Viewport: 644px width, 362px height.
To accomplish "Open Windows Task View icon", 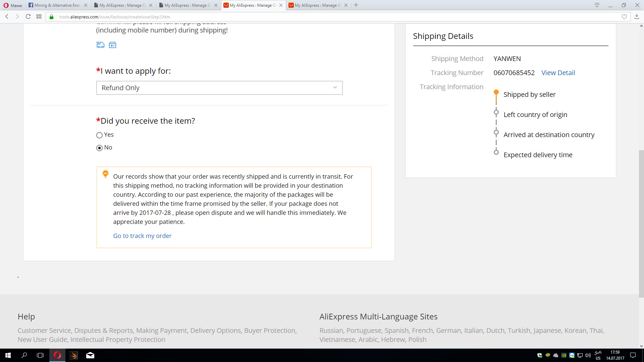I will (40, 355).
